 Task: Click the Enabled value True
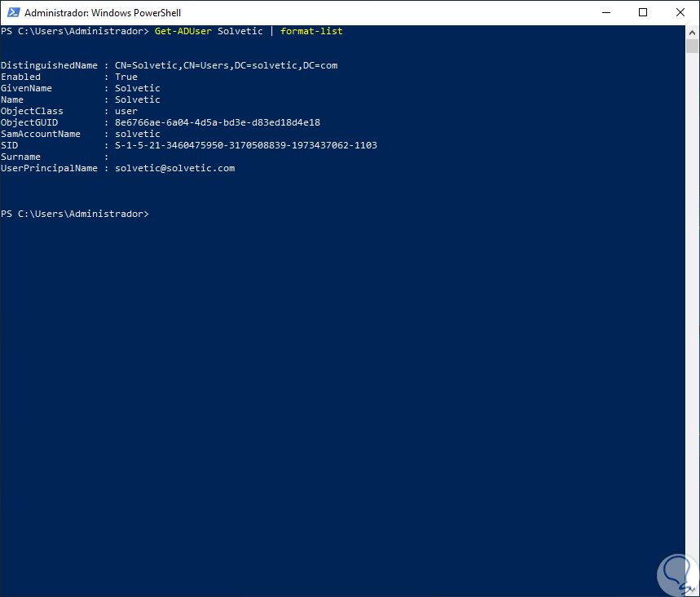[126, 77]
